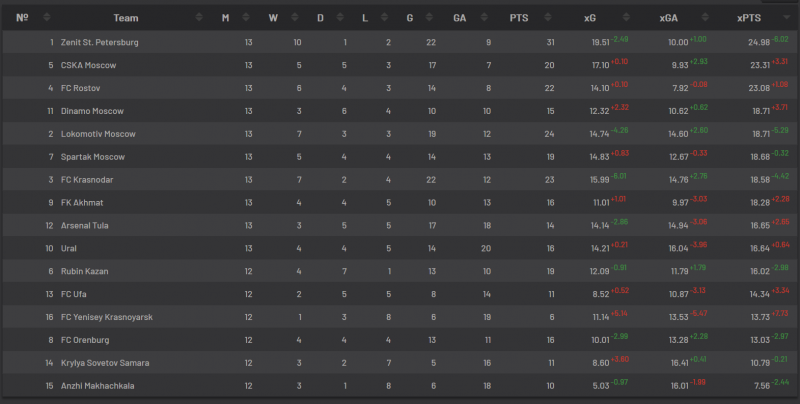Click sort arrows next to M header
The height and width of the screenshot is (404, 800).
point(245,17)
